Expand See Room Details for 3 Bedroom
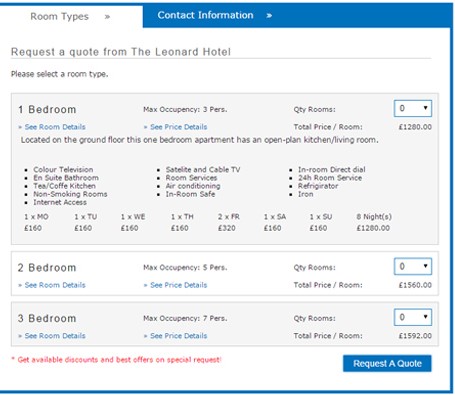 coord(52,336)
